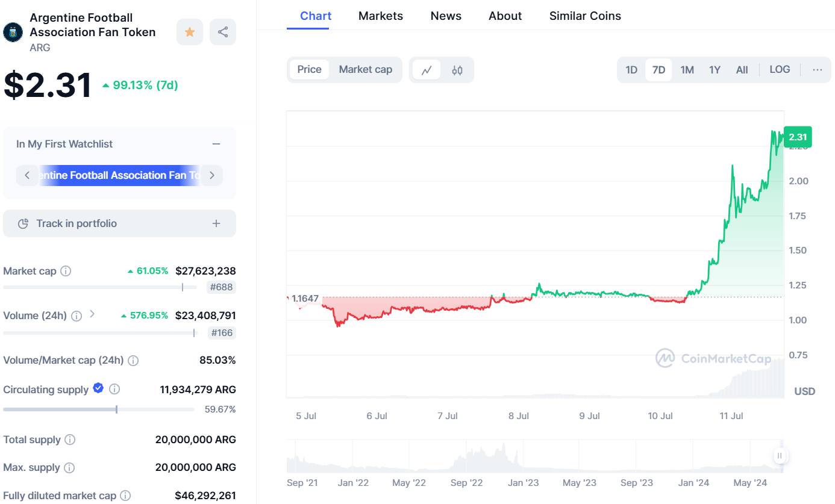Click the star watchlist icon
This screenshot has width=835, height=504.
point(190,32)
